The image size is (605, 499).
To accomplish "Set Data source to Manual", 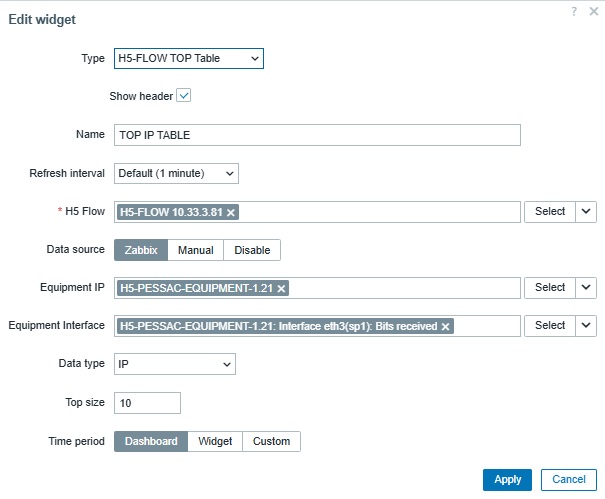I will pos(195,250).
